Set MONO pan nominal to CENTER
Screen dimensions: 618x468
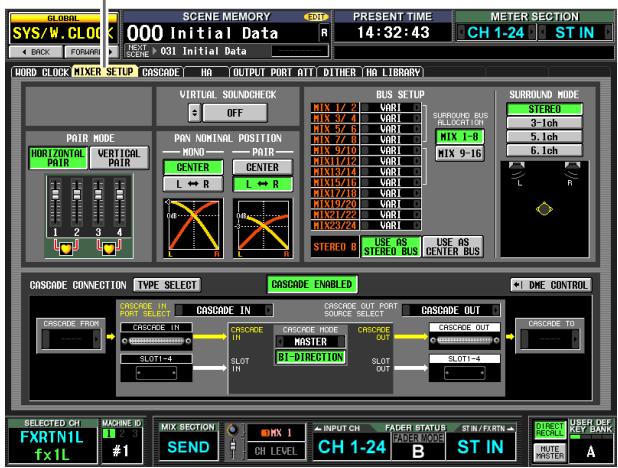[x=193, y=167]
